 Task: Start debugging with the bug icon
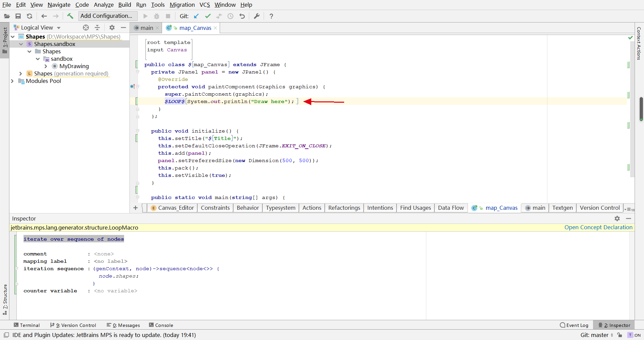pyautogui.click(x=156, y=16)
